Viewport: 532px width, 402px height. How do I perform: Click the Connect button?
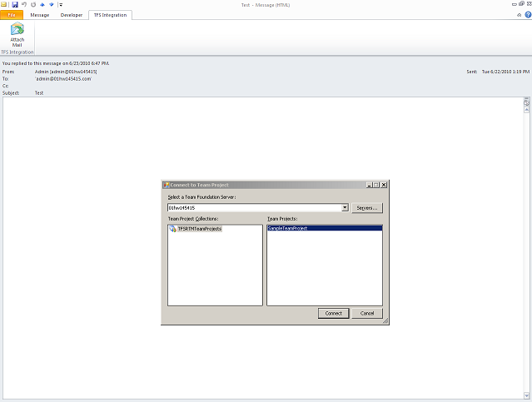pyautogui.click(x=334, y=314)
